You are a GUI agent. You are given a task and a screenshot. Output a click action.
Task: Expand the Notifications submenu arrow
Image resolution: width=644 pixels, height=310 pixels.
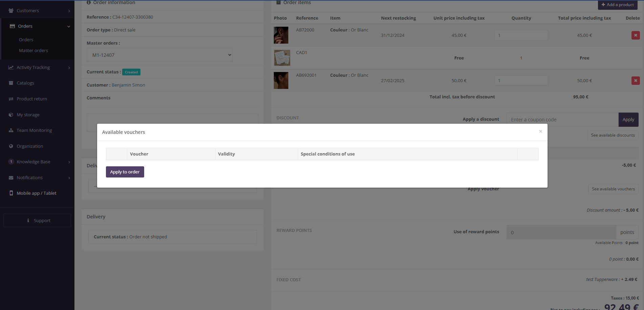click(x=69, y=178)
